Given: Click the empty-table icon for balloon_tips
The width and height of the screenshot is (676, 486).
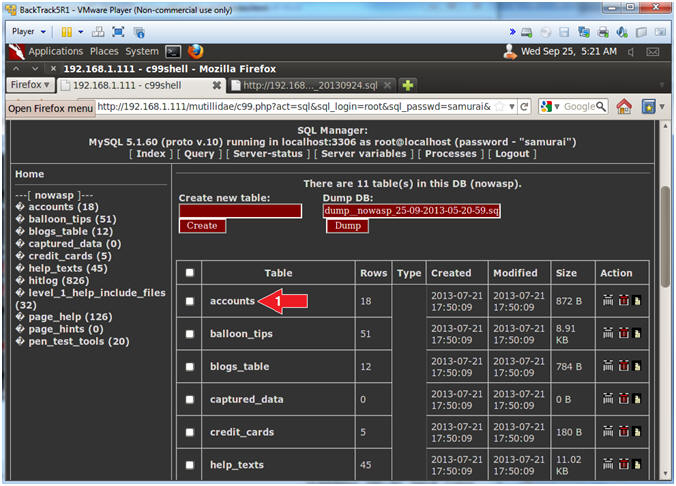Looking at the screenshot, I should [608, 333].
